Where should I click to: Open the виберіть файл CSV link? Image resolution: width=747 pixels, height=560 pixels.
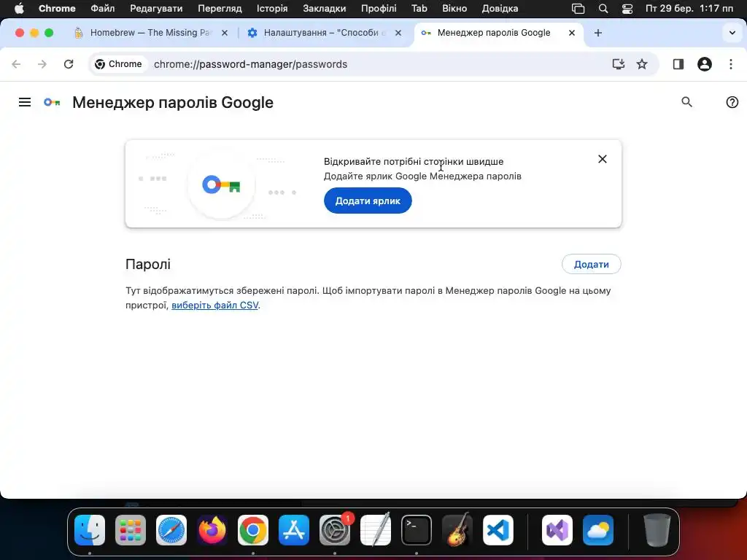[215, 306]
